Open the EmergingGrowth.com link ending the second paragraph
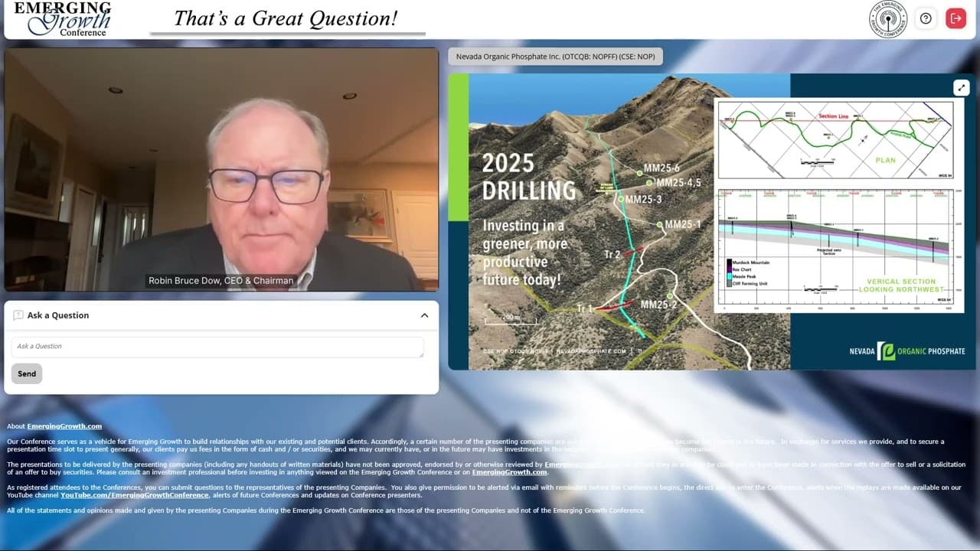980x551 pixels. (509, 472)
